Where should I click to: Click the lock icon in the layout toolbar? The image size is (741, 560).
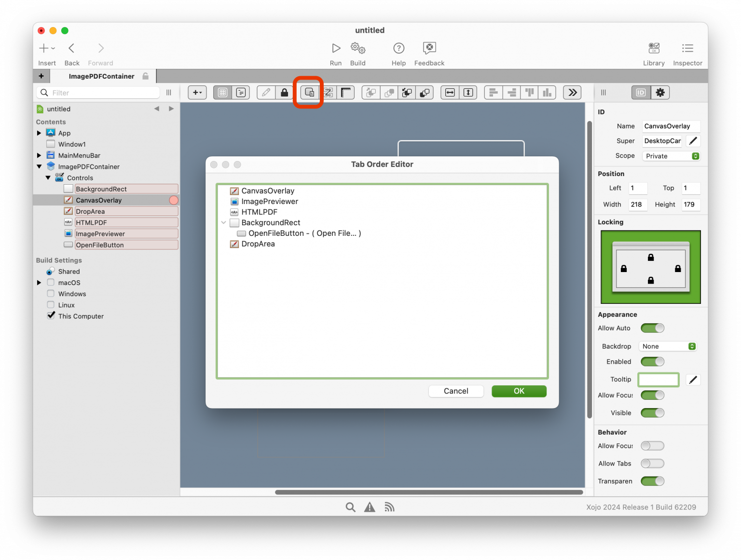tap(284, 92)
